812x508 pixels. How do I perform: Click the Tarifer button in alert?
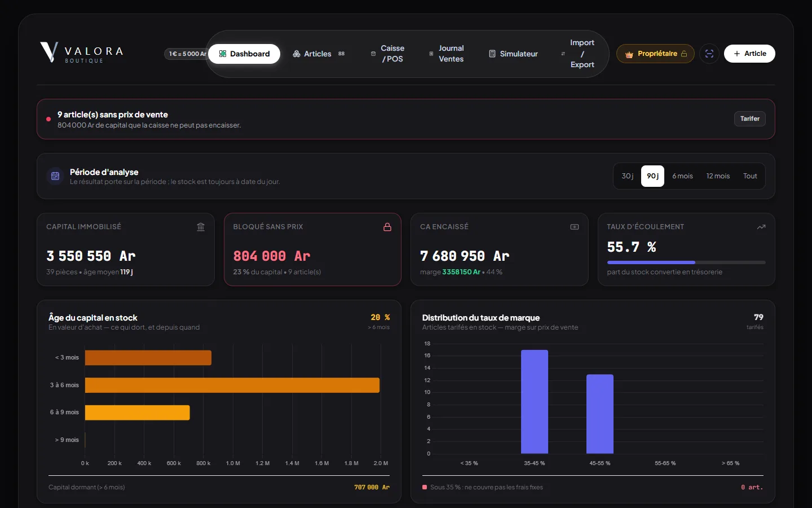(x=749, y=119)
